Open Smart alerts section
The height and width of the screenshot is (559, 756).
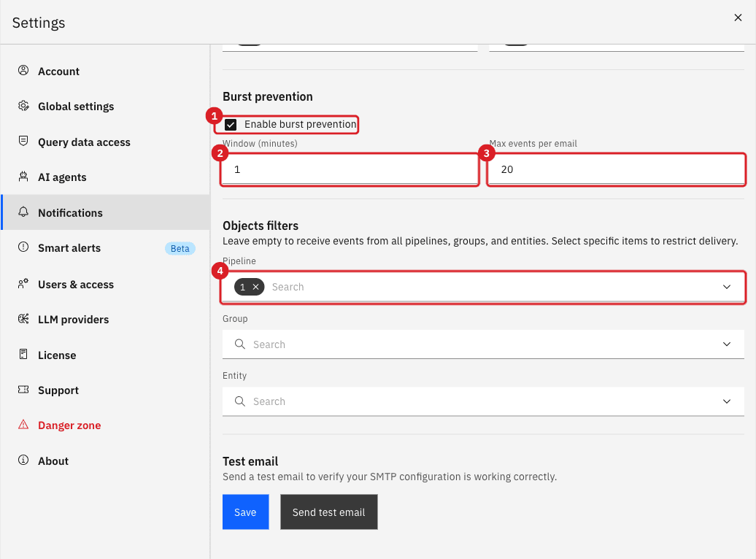pos(106,248)
